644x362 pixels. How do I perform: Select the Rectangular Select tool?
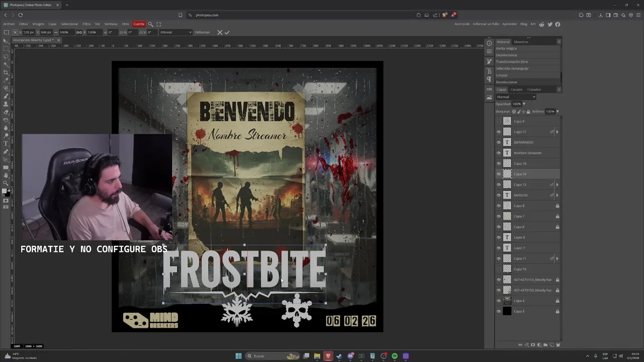click(x=6, y=49)
